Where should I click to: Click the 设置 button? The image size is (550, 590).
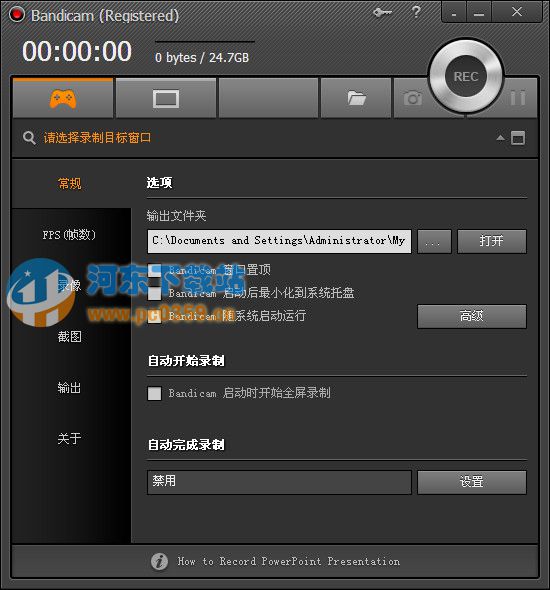click(472, 482)
